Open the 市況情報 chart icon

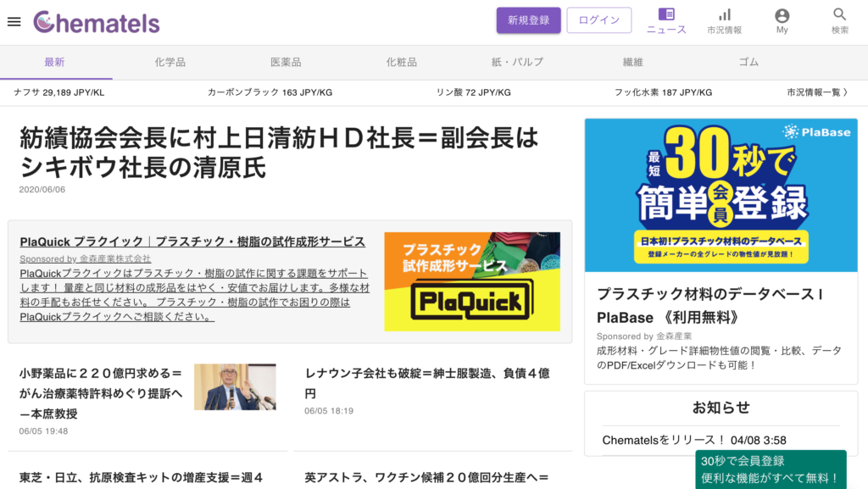724,21
